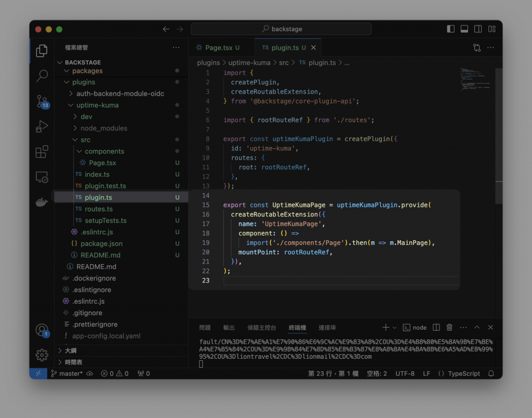
Task: Split the terminal
Action: [436, 328]
